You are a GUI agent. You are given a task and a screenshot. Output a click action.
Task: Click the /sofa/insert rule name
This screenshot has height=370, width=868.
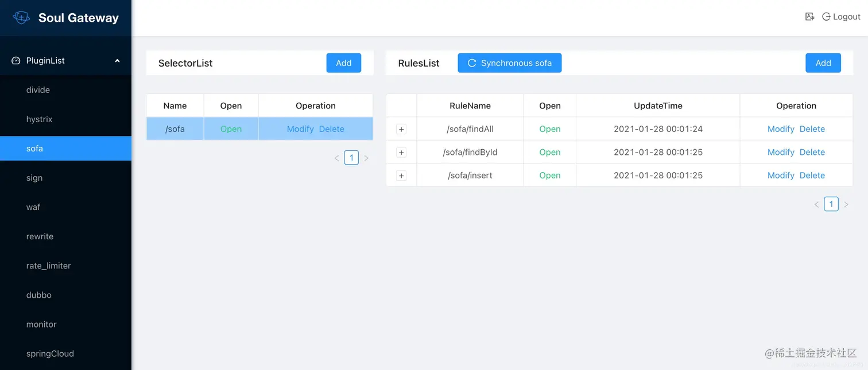coord(470,176)
